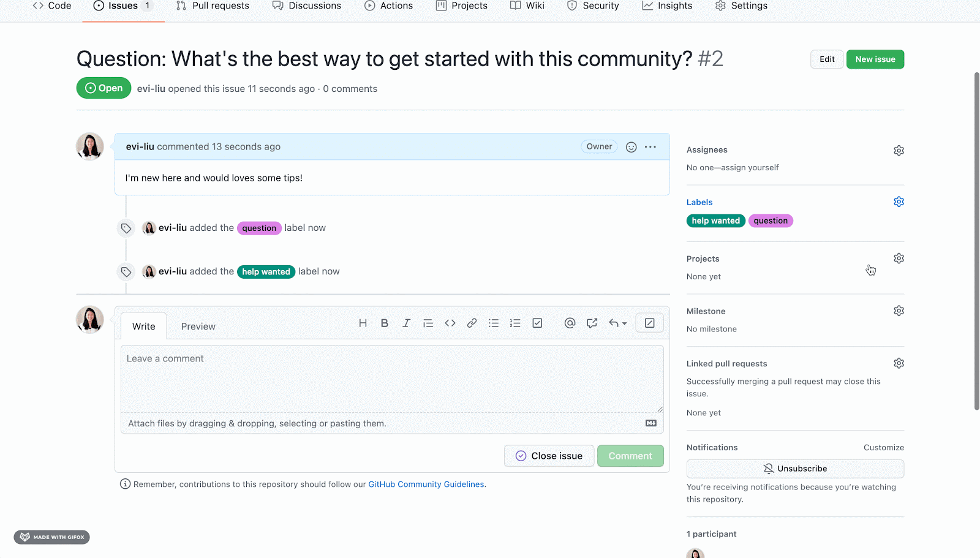The image size is (980, 558).
Task: Open the GitHub Community Guidelines link
Action: click(x=426, y=484)
